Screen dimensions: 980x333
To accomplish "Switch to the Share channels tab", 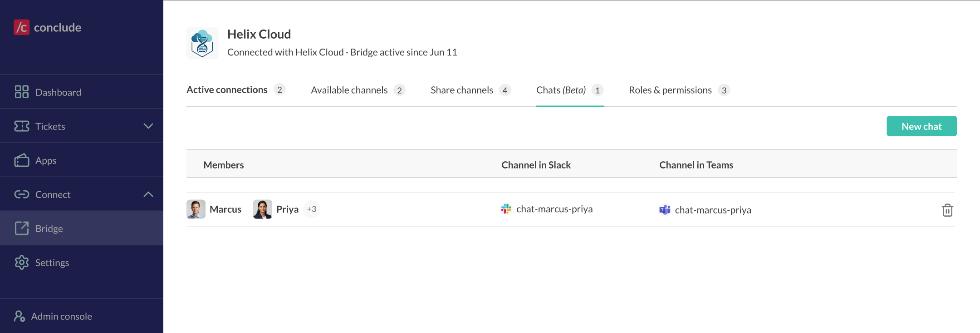I will coord(470,90).
